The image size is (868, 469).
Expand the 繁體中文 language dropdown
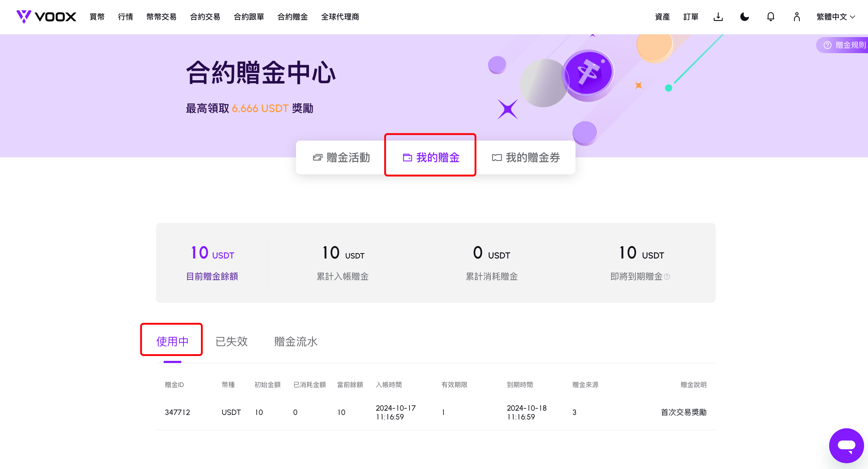835,16
